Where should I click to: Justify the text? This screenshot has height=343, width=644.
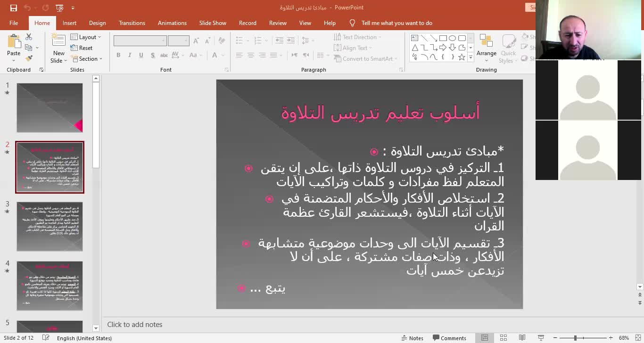[x=273, y=55]
